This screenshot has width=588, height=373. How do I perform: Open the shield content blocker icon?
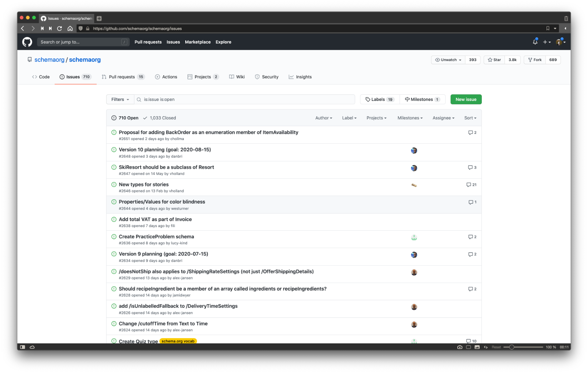81,29
